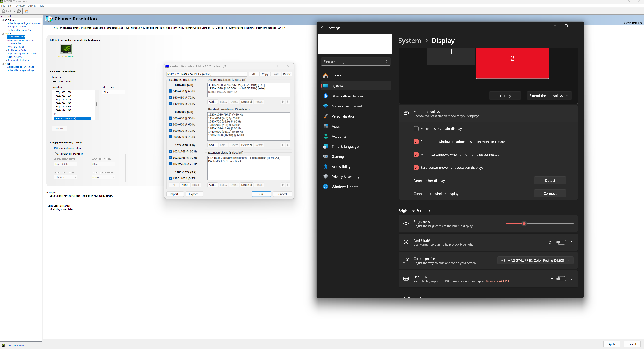Select the Microstep MAG display thumbnail
Screen dimensions: 644x349
tap(66, 49)
